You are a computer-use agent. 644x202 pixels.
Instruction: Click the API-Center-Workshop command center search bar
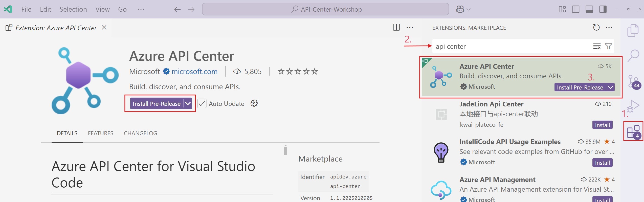coord(325,9)
